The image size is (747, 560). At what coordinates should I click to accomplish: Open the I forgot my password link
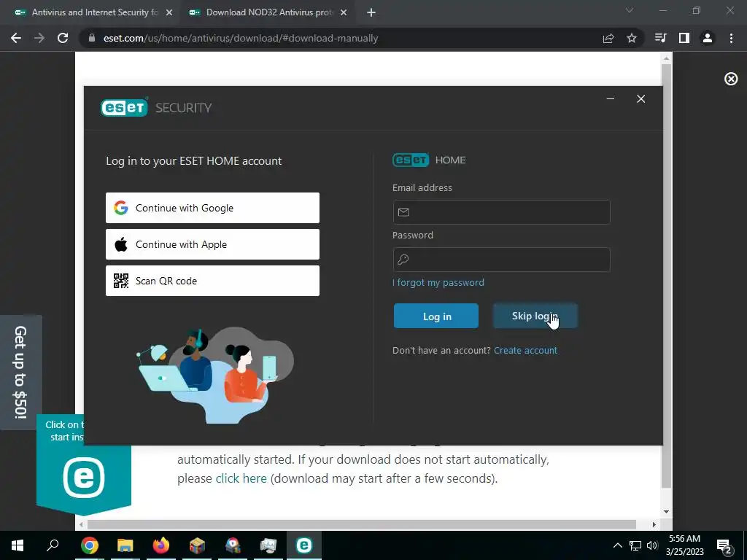coord(438,282)
